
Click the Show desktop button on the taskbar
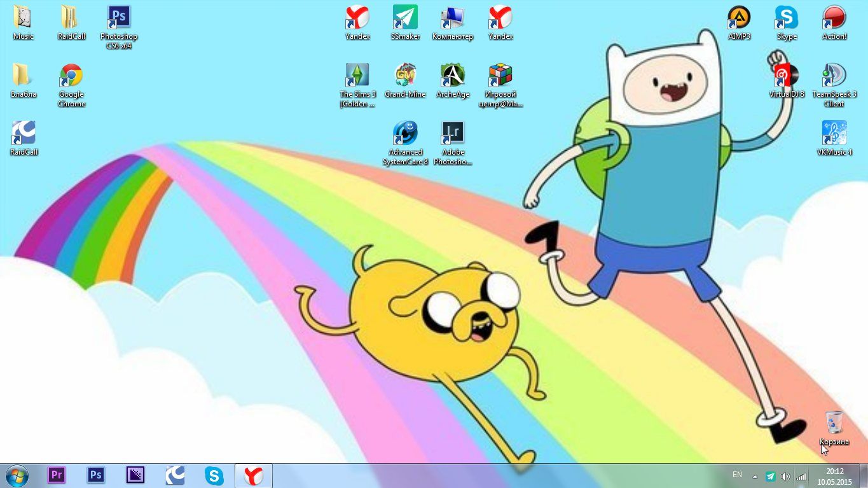click(864, 476)
